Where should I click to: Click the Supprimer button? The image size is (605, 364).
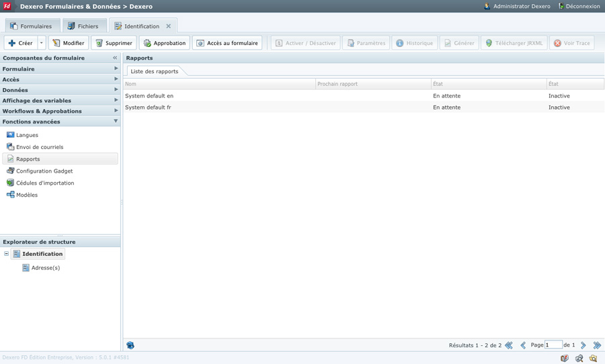114,43
